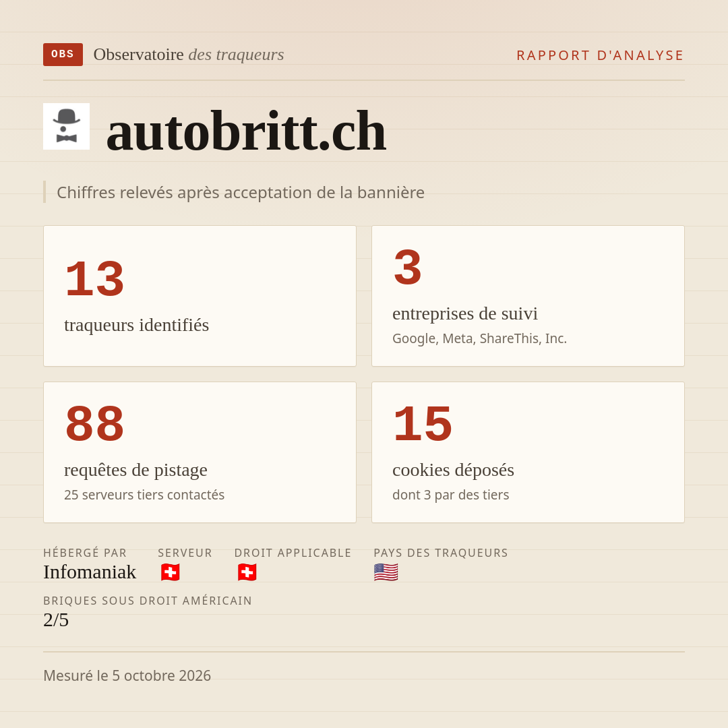Click the 2/5 value
728x728 pixels.
click(56, 620)
